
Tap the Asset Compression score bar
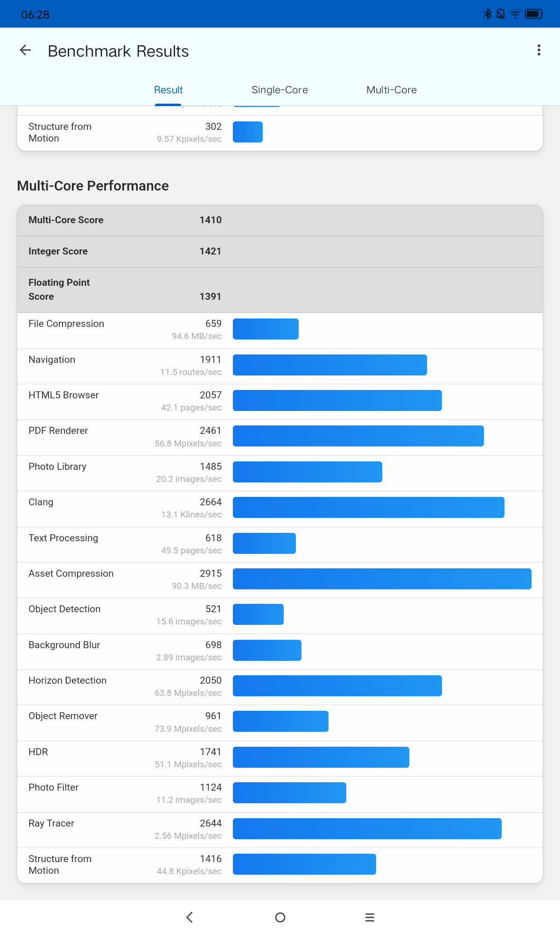point(382,579)
